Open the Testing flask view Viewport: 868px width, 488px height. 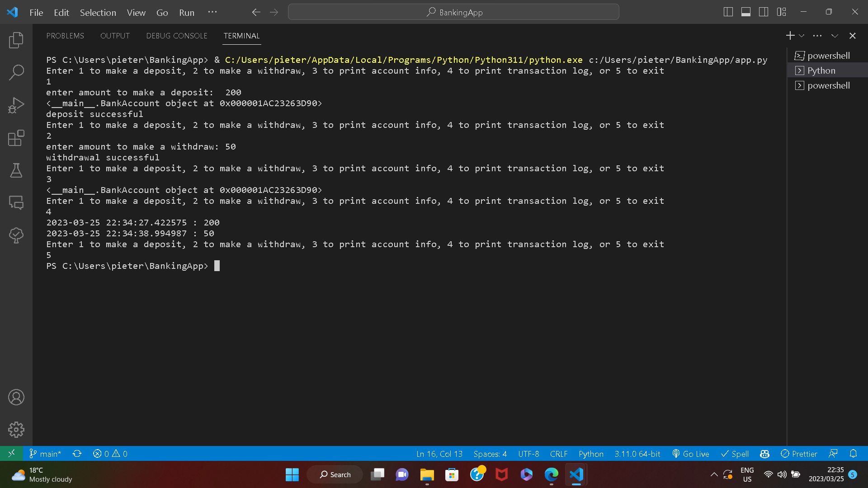pos(16,170)
